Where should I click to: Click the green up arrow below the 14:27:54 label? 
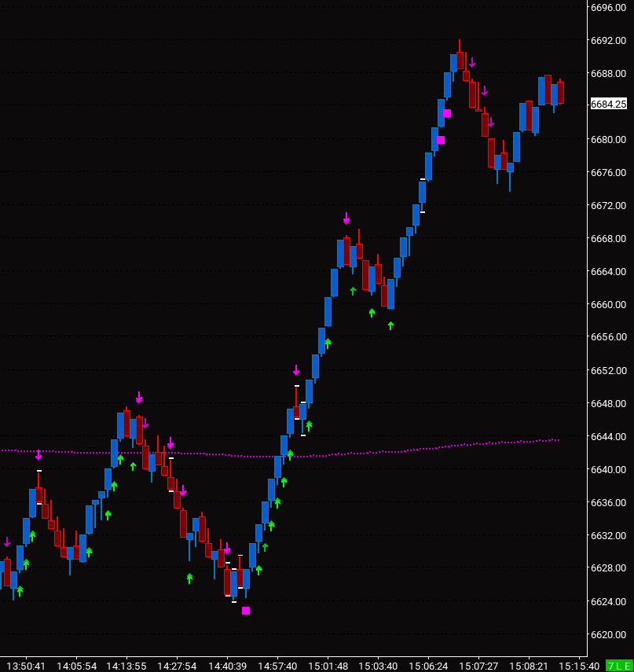189,578
